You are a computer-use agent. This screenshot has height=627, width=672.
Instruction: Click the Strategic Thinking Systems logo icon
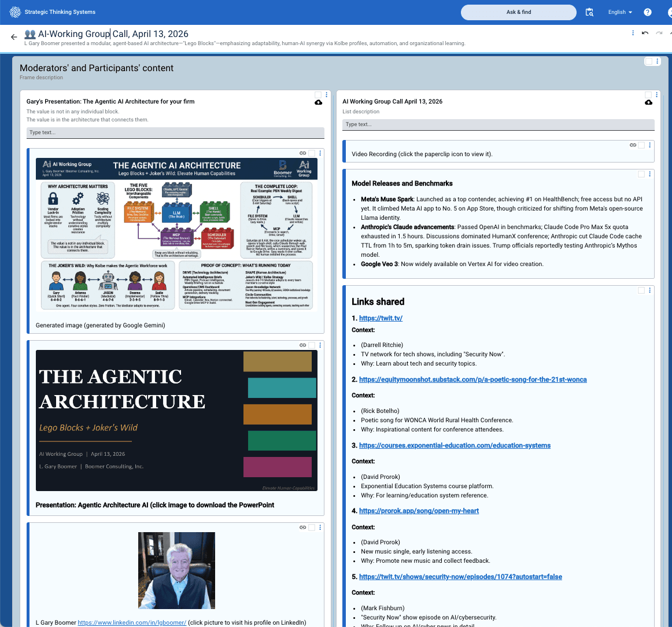(x=15, y=12)
